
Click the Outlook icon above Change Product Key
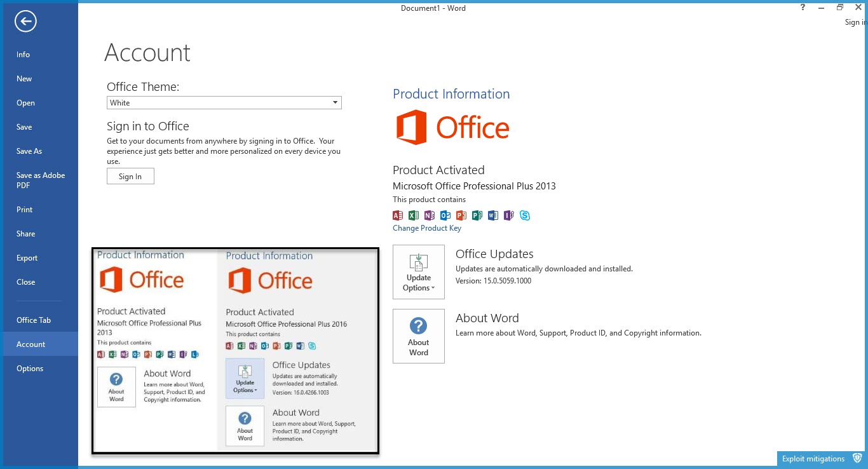(x=445, y=215)
